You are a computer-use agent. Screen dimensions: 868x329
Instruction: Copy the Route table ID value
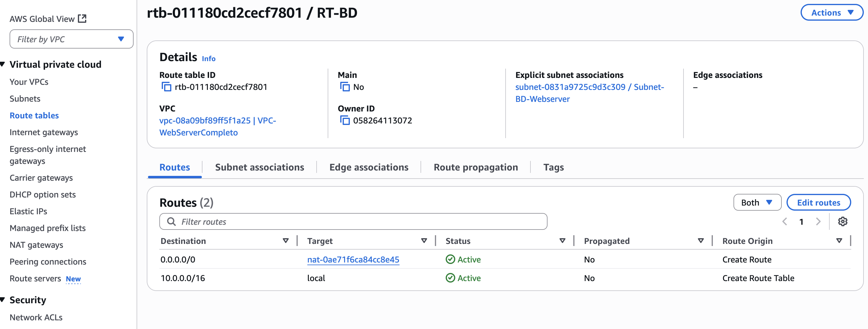(x=166, y=87)
